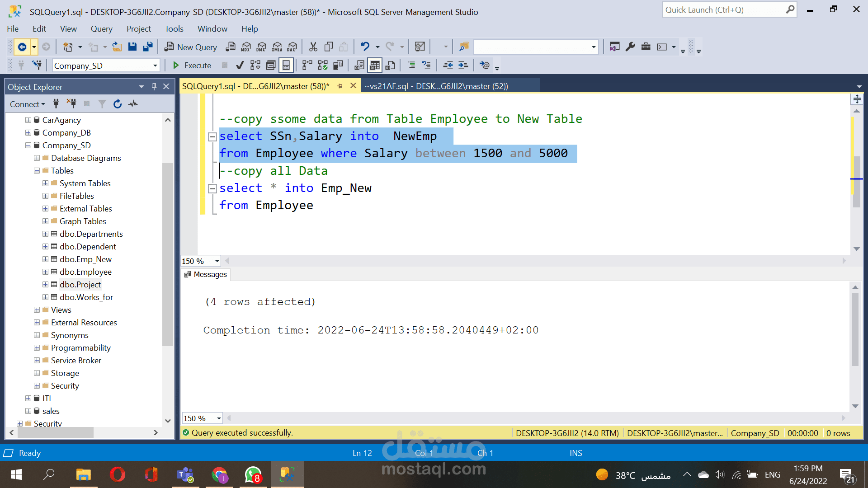Click the Display Estimated Execution Plan icon
Image resolution: width=868 pixels, height=488 pixels.
[x=255, y=66]
